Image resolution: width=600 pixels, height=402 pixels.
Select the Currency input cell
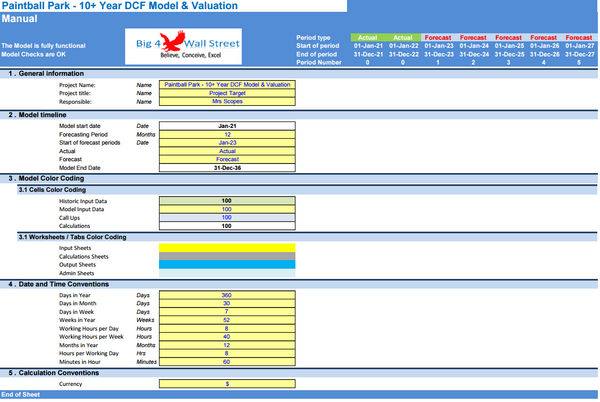pyautogui.click(x=226, y=384)
